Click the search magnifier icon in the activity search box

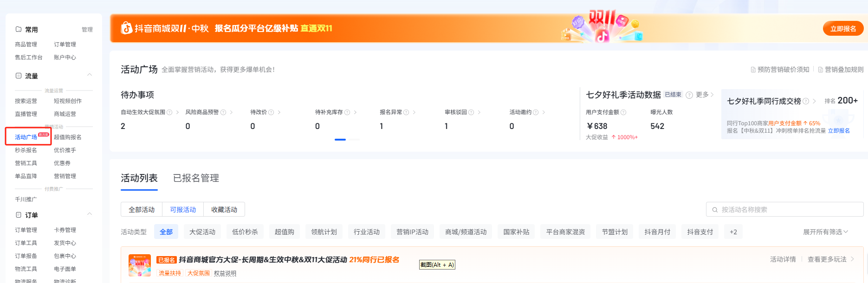(x=715, y=210)
